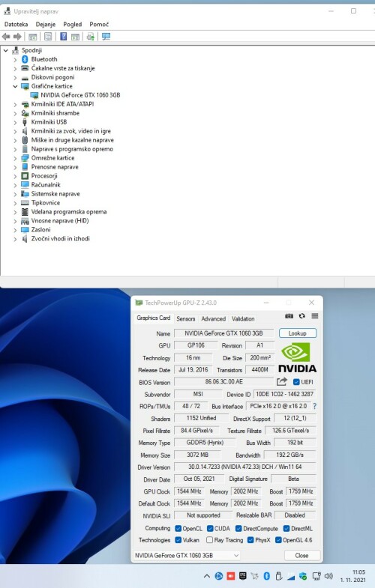The image size is (375, 588).
Task: Open the Bluetooth icon in system tray
Action: 266,576
